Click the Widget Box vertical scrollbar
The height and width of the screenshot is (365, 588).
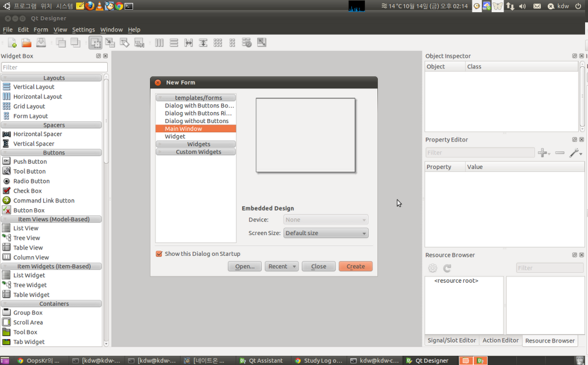106,210
